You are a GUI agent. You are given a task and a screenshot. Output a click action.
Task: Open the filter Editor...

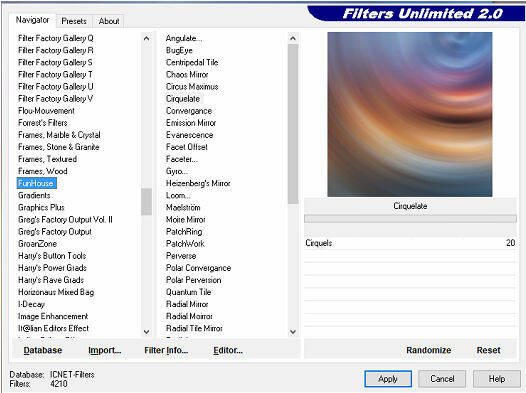click(228, 350)
